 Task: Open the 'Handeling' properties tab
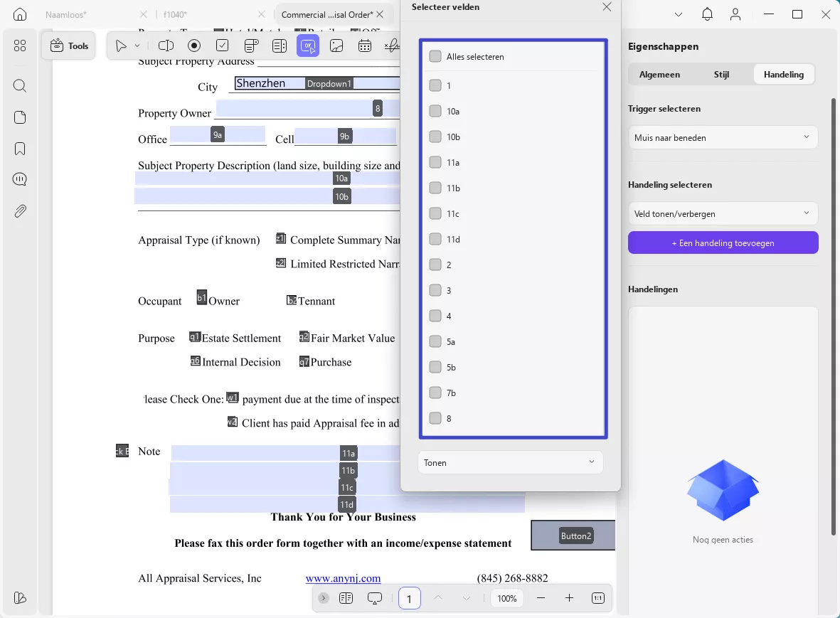784,75
